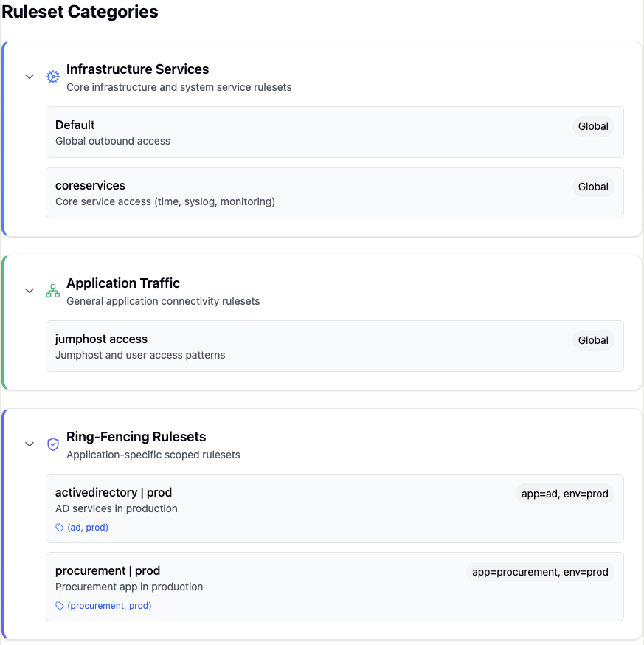Screen dimensions: 644x645
Task: Click the Ring-Fencing Rulesets shield icon
Action: coord(53,444)
